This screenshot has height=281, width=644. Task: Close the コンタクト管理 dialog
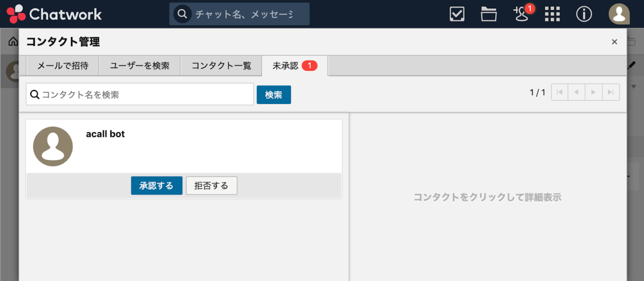614,42
